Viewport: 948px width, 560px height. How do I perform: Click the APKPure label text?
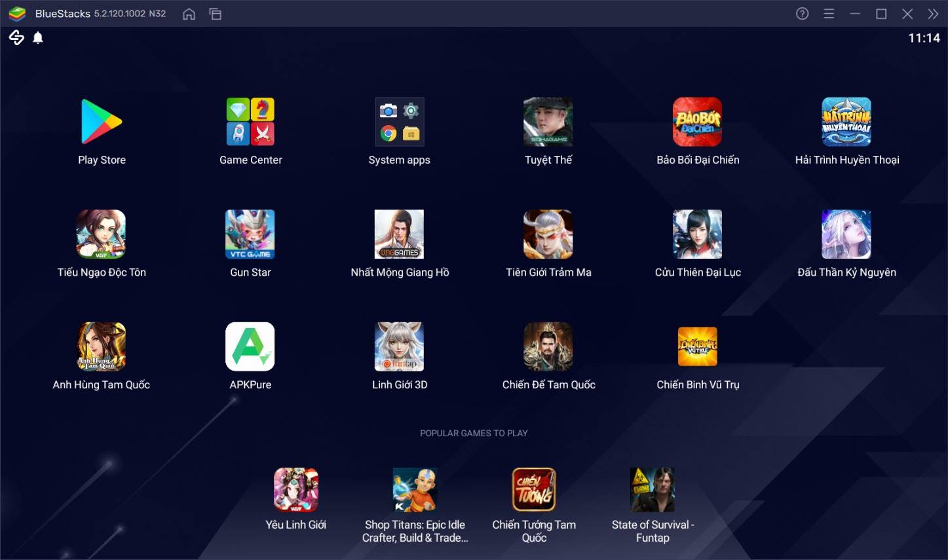point(250,384)
